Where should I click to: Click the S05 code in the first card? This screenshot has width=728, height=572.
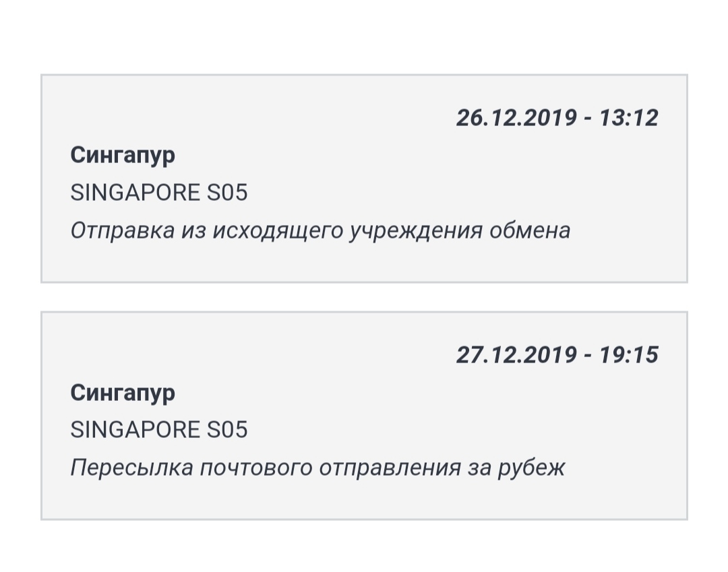(226, 193)
